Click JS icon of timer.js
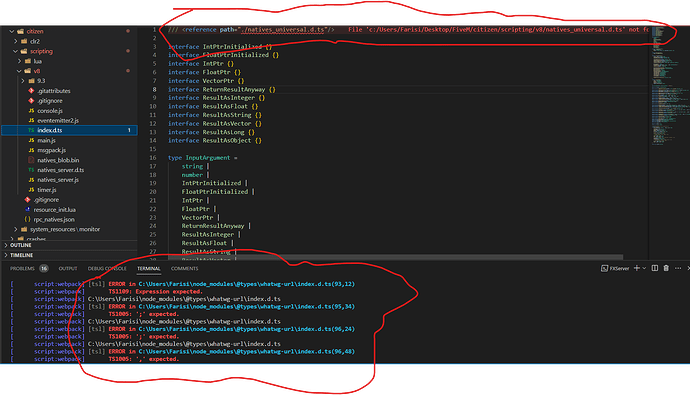 click(x=31, y=190)
